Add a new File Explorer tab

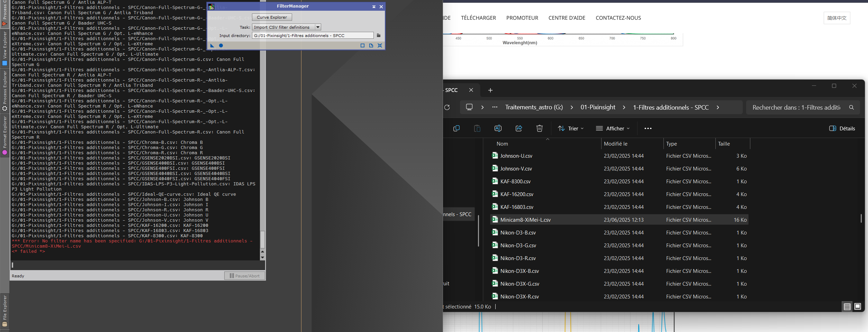click(x=490, y=90)
